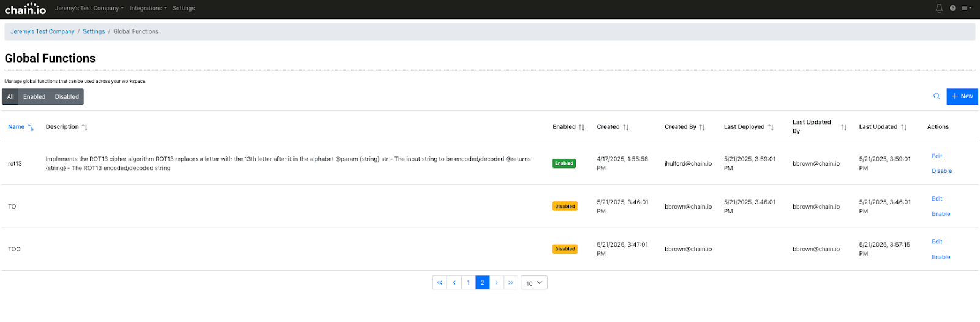The height and width of the screenshot is (322, 980).
Task: Click the Actions column header
Action: [938, 127]
